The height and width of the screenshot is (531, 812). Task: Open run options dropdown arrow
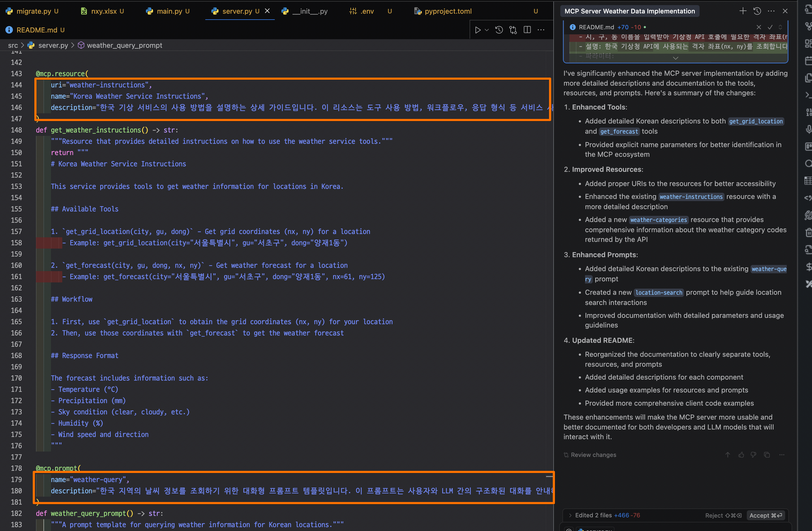point(487,30)
